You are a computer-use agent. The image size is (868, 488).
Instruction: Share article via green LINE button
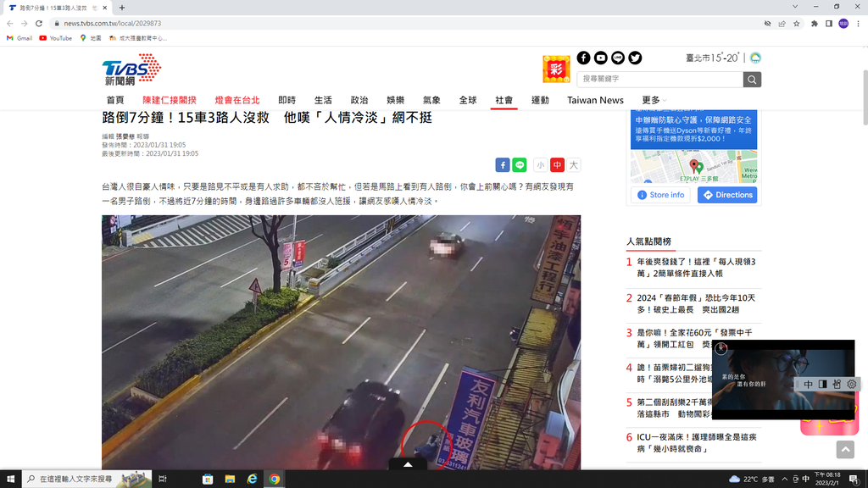[x=520, y=165]
